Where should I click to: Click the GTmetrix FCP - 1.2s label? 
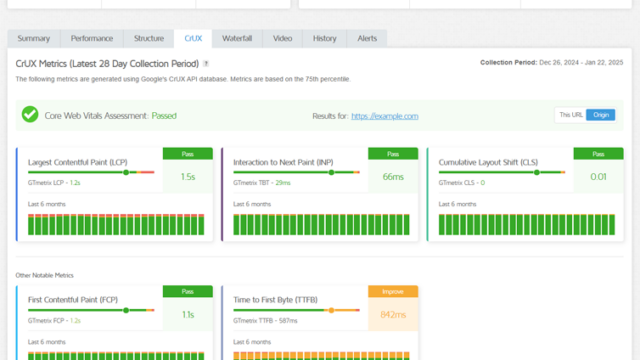coord(54,321)
